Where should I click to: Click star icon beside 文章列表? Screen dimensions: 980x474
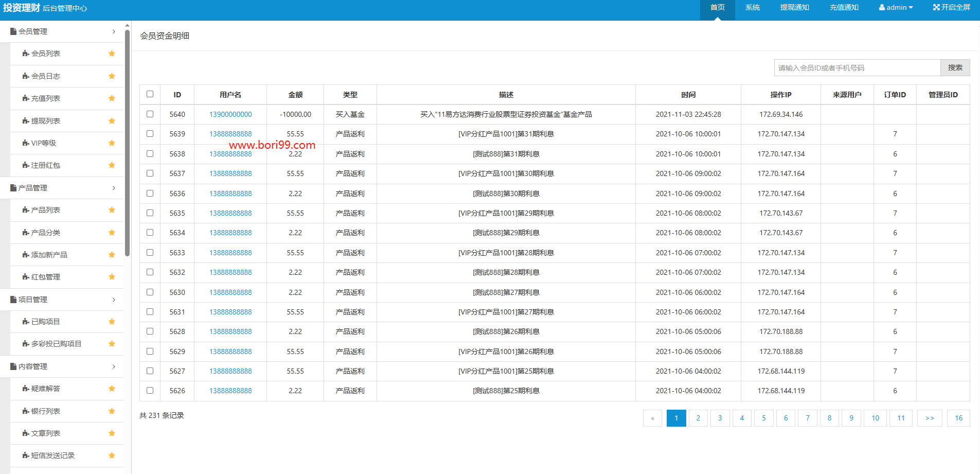click(x=112, y=433)
